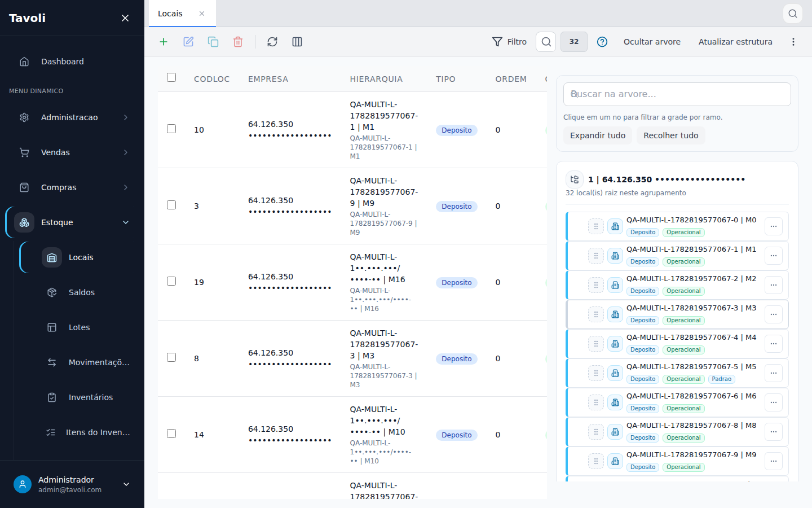Check the row with CODLOC 3
Viewport: 812px width, 508px height.
(x=171, y=205)
